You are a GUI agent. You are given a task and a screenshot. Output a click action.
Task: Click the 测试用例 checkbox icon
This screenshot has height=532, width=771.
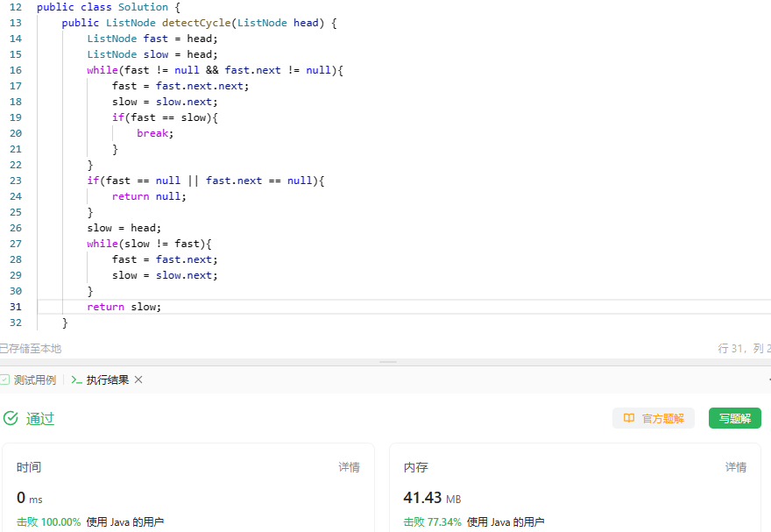pyautogui.click(x=5, y=379)
